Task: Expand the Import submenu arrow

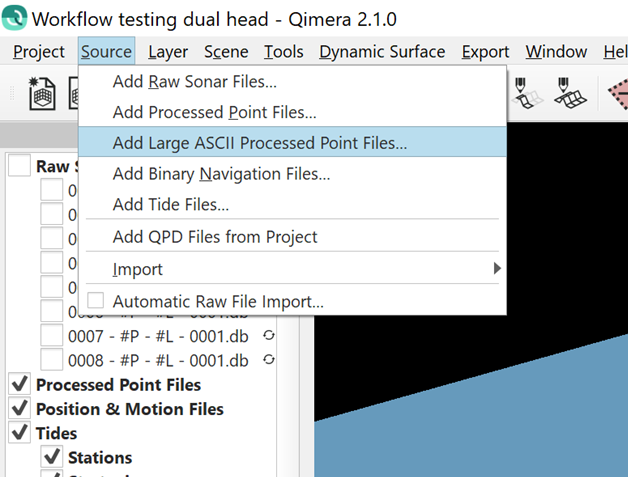Action: point(497,269)
